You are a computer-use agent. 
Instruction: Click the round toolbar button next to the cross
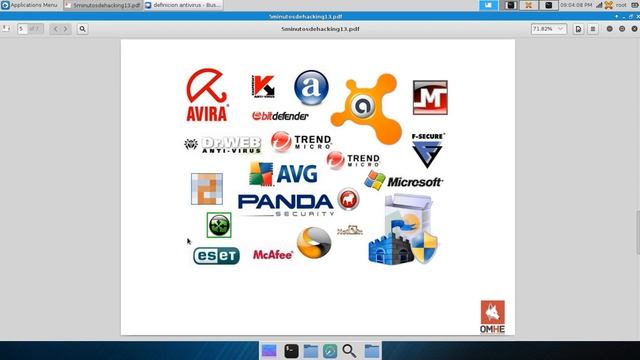point(622,29)
